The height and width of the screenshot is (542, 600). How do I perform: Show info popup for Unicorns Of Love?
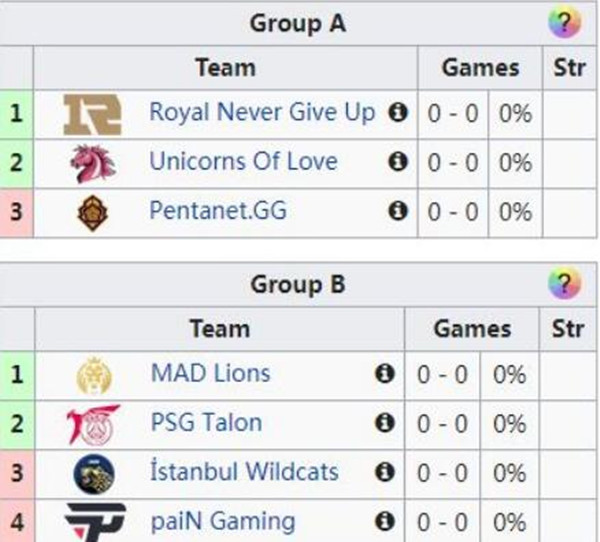(398, 161)
